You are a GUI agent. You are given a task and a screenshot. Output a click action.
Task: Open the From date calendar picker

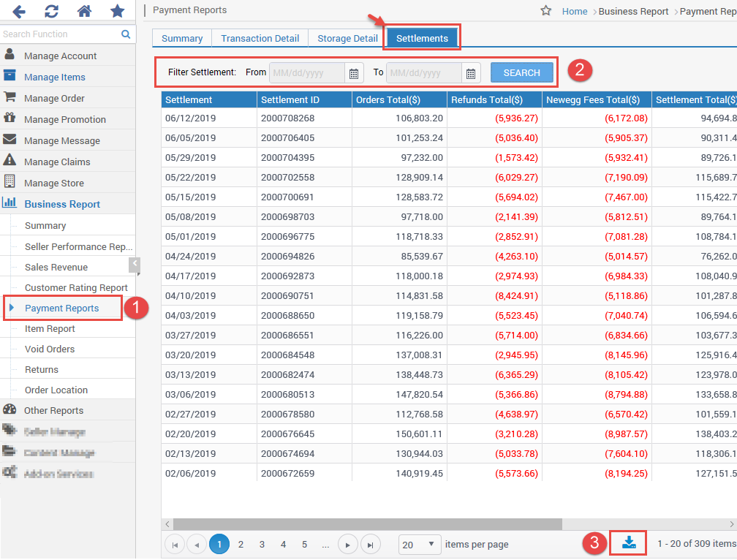coord(353,72)
